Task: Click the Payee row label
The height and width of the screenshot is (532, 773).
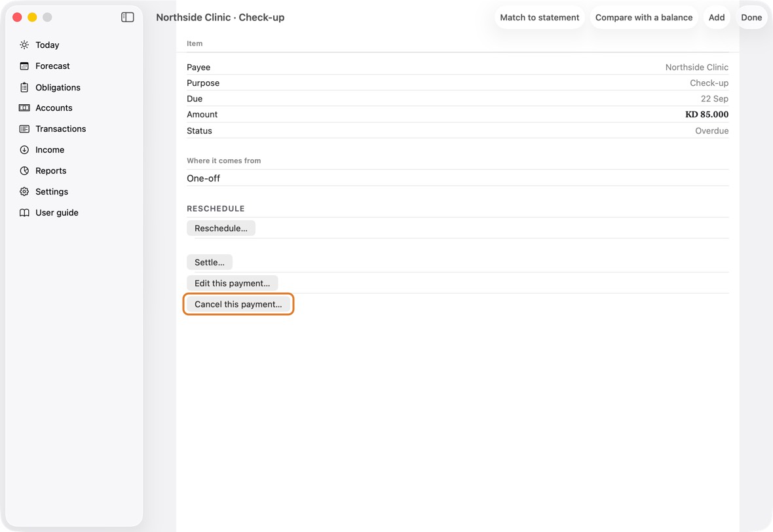Action: tap(198, 67)
